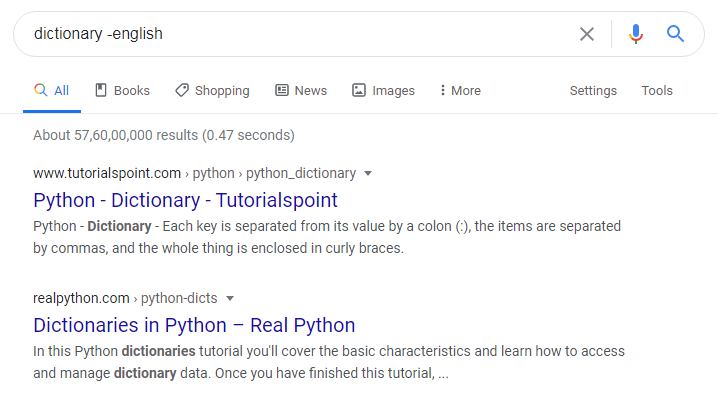Open the Tools search options

pos(657,91)
